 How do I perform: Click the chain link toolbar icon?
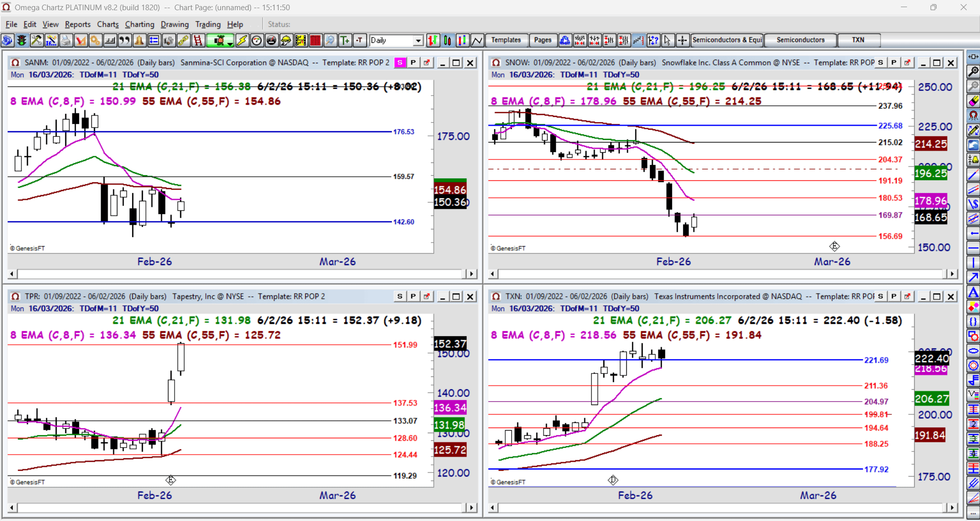click(183, 40)
